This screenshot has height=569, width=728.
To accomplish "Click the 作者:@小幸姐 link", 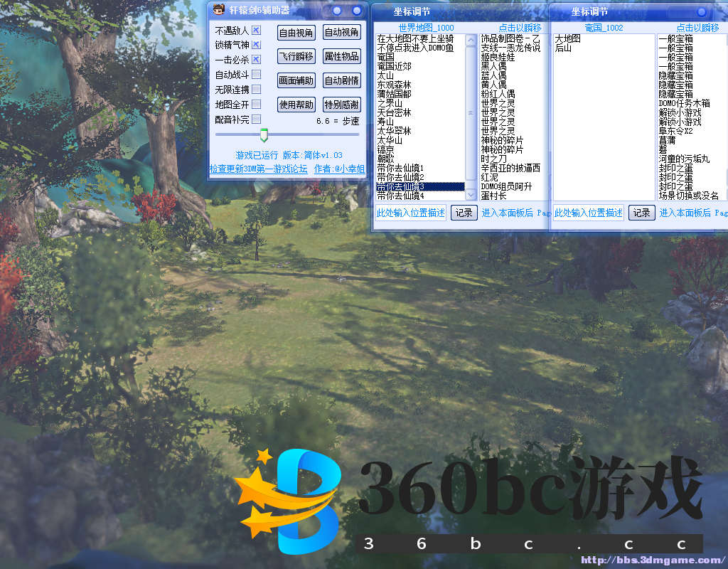I will coord(339,169).
